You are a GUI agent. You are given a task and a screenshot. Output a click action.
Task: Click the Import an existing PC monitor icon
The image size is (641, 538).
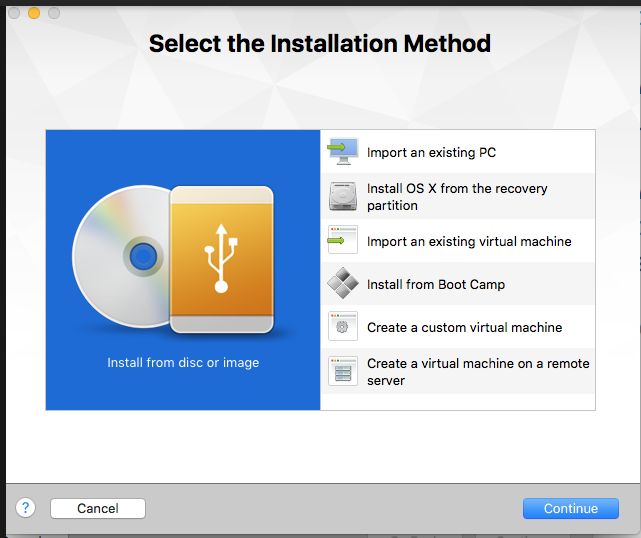coord(343,151)
